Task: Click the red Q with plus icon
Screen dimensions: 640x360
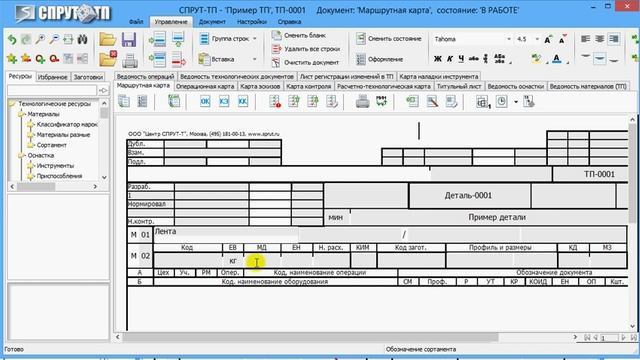Action: [x=40, y=59]
